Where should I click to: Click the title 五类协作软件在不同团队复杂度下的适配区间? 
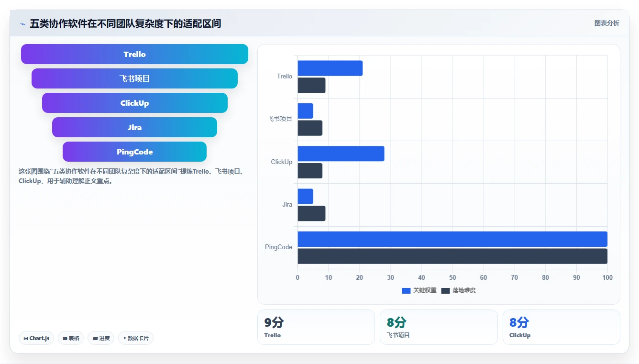coord(125,23)
